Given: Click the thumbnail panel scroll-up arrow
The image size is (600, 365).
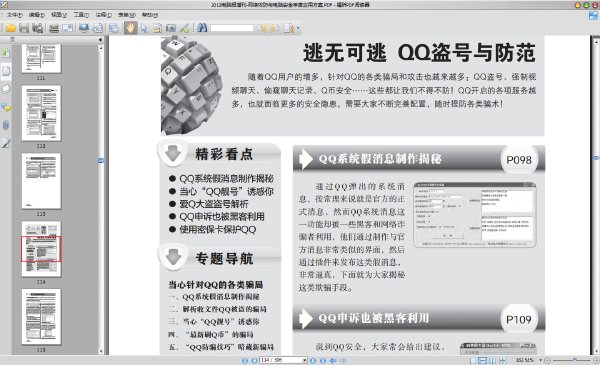Looking at the screenshot, I should coord(101,48).
